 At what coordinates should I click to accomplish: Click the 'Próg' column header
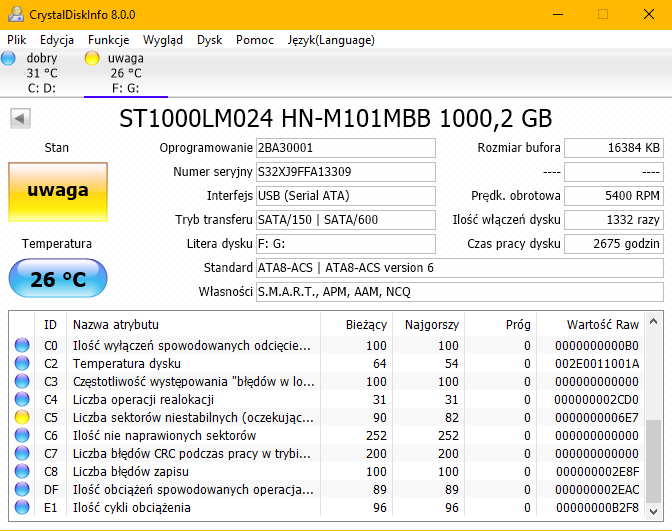[500, 324]
